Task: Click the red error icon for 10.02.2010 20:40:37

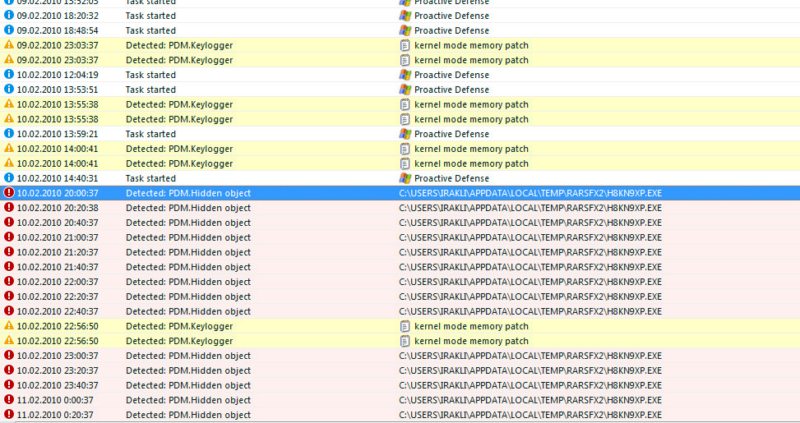Action: pos(9,222)
